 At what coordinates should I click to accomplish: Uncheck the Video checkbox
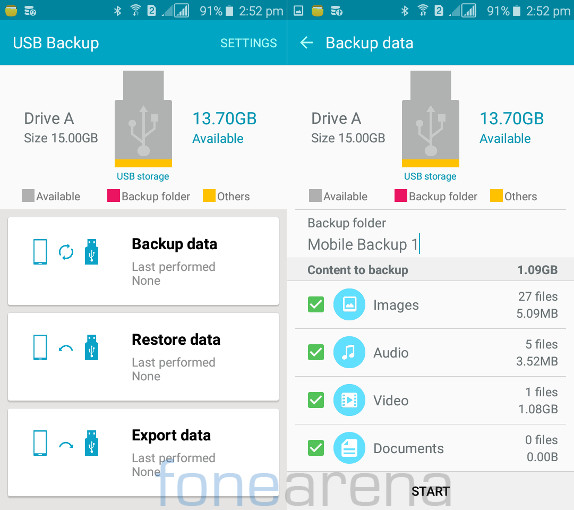pyautogui.click(x=316, y=400)
